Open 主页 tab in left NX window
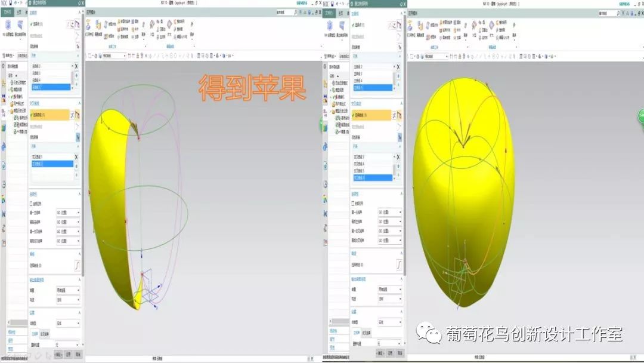644x363 pixels. coord(19,13)
